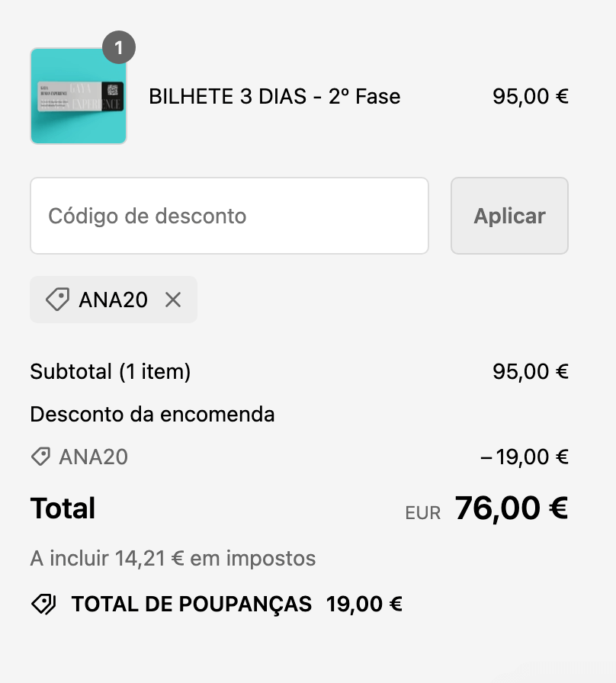Click the tag icon in the ANA20 chip

(x=57, y=300)
